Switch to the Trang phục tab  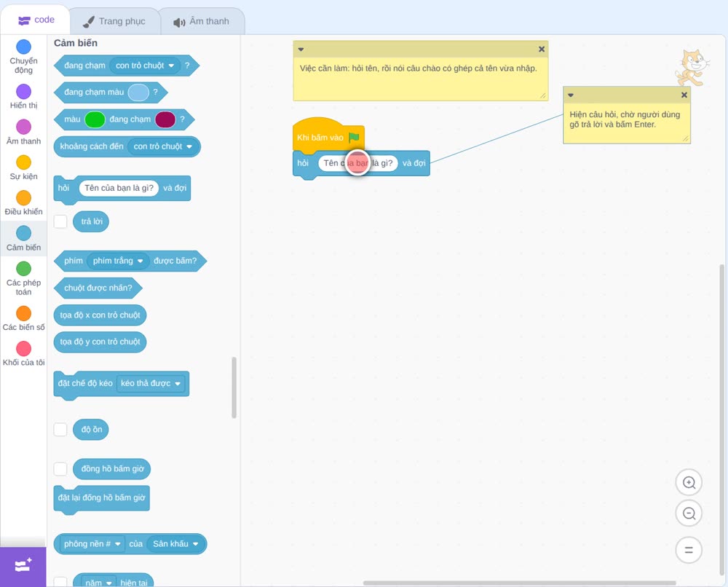[x=114, y=21]
